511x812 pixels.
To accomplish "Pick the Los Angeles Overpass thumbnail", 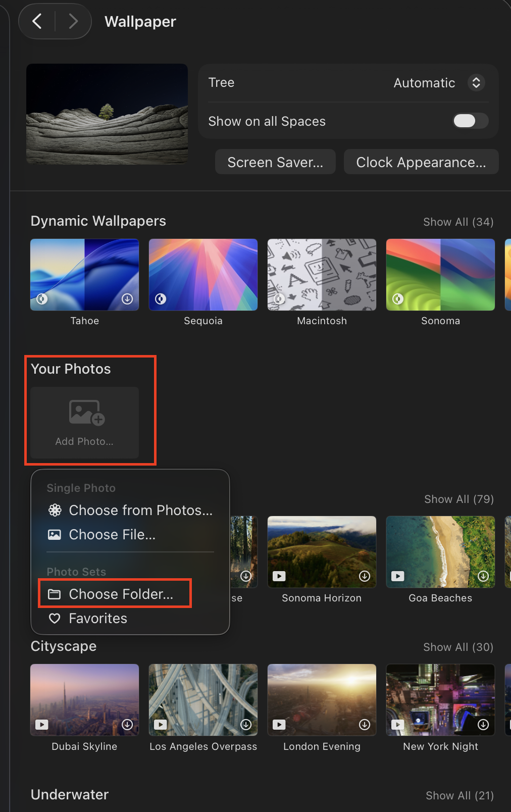I will [203, 700].
